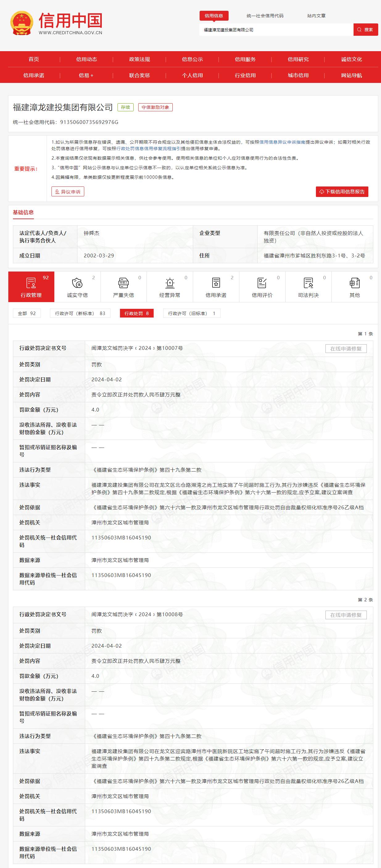Select the 基础信息 section tab
This screenshot has width=381, height=868.
pyautogui.click(x=23, y=212)
